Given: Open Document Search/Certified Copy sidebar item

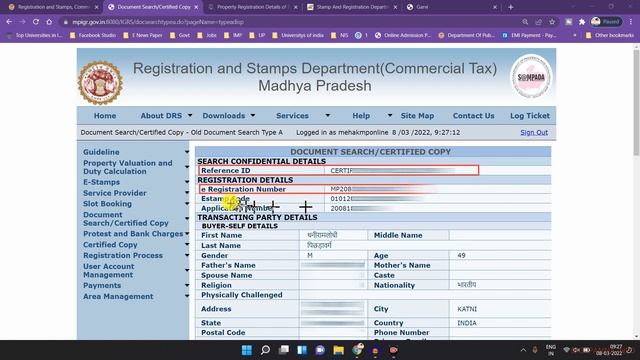Looking at the screenshot, I should pyautogui.click(x=126, y=219).
